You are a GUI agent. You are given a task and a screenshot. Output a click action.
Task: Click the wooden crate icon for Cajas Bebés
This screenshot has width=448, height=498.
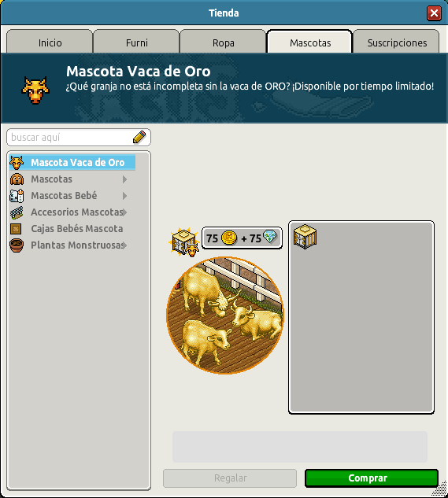pyautogui.click(x=16, y=229)
